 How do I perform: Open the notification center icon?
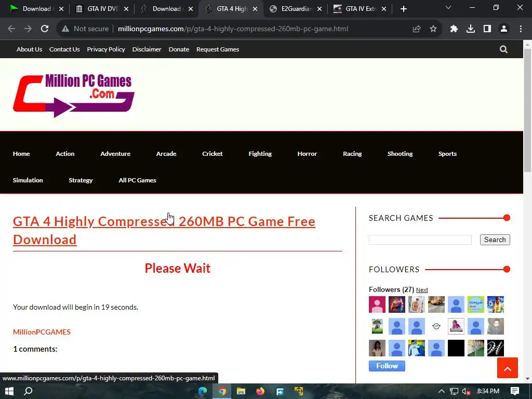tap(515, 391)
